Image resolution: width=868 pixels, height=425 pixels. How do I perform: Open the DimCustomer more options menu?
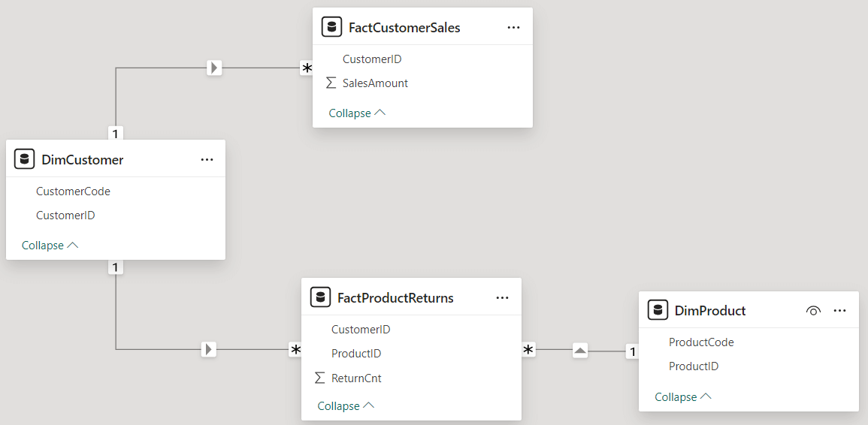207,160
